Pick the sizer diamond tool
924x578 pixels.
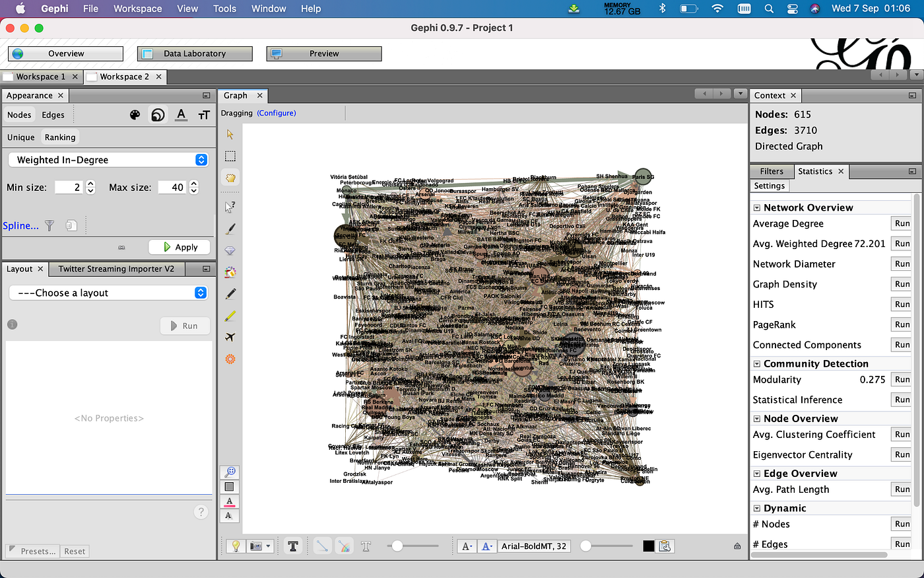pyautogui.click(x=230, y=251)
